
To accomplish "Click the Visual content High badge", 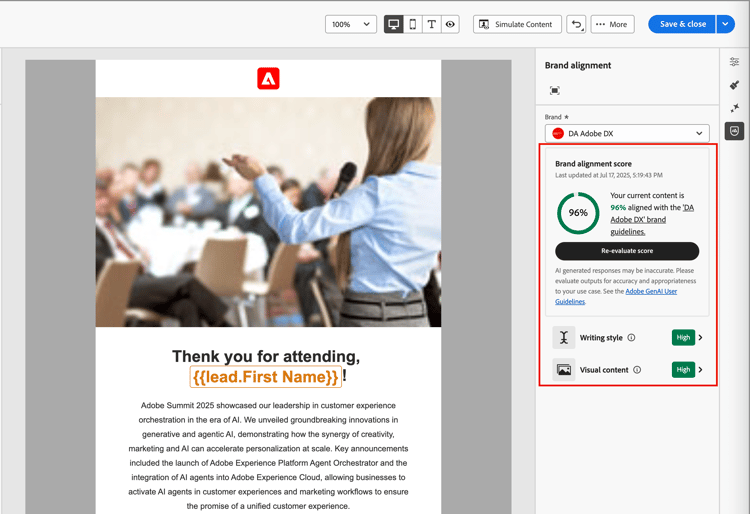I will click(x=683, y=370).
